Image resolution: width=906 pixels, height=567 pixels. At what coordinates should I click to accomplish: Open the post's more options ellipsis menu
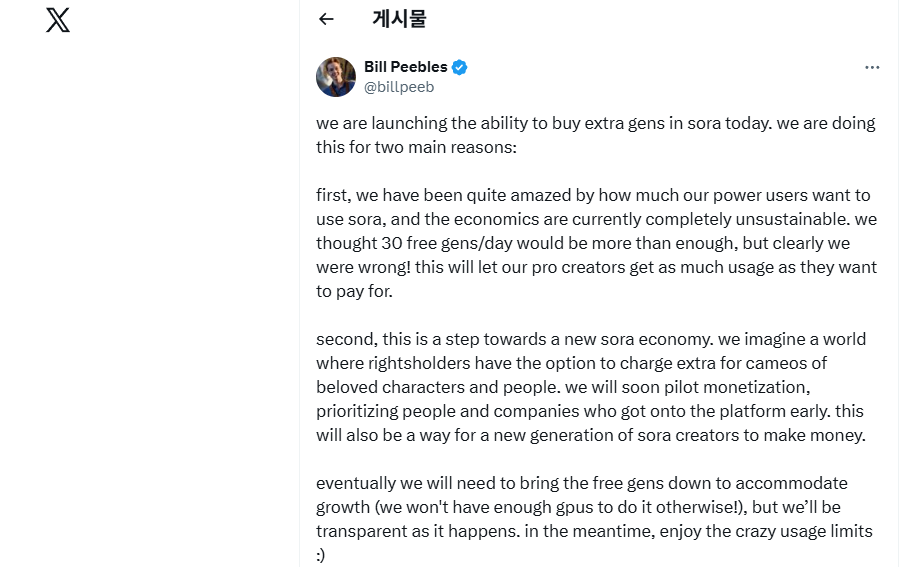point(872,67)
